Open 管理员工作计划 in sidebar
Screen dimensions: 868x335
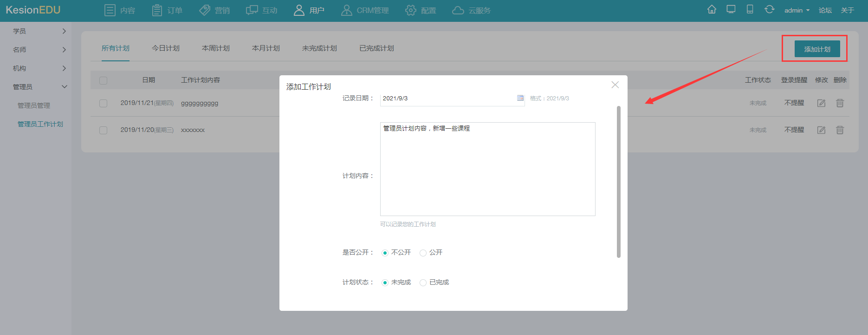pos(40,124)
